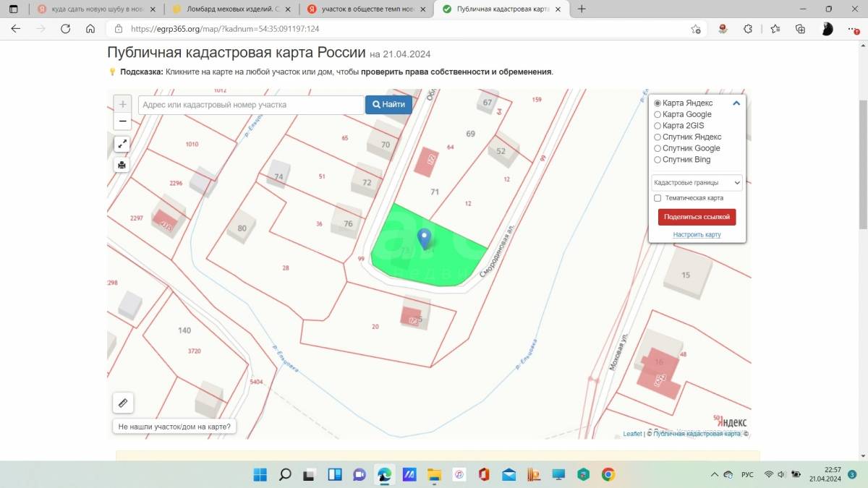Image resolution: width=868 pixels, height=488 pixels.
Task: Toggle fullscreen map view
Action: [122, 144]
